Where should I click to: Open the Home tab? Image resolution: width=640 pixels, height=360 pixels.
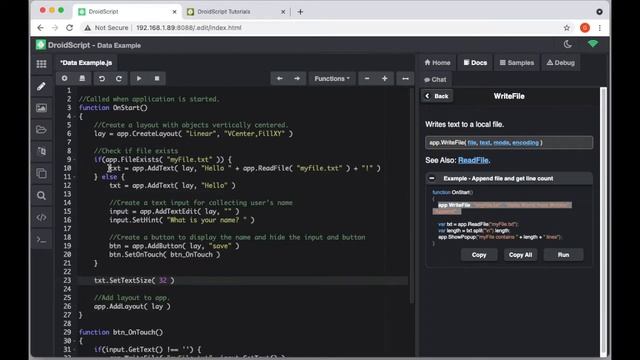pos(437,62)
